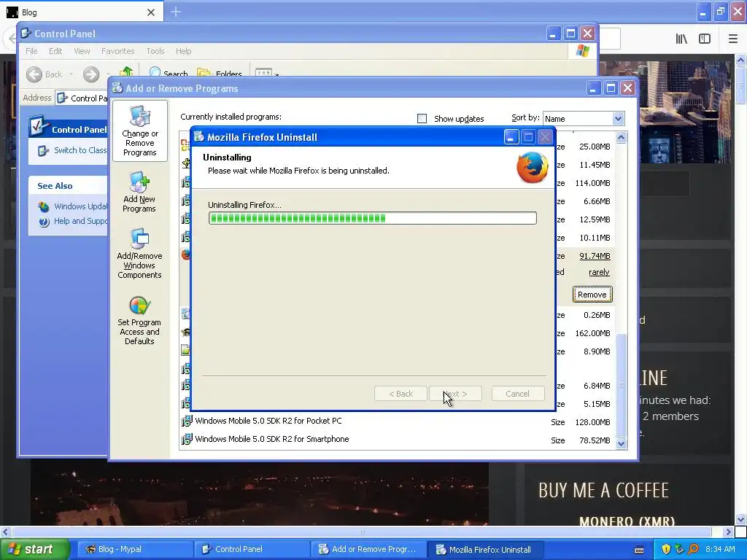Open the browser Library icon
The image size is (747, 560).
[x=681, y=39]
